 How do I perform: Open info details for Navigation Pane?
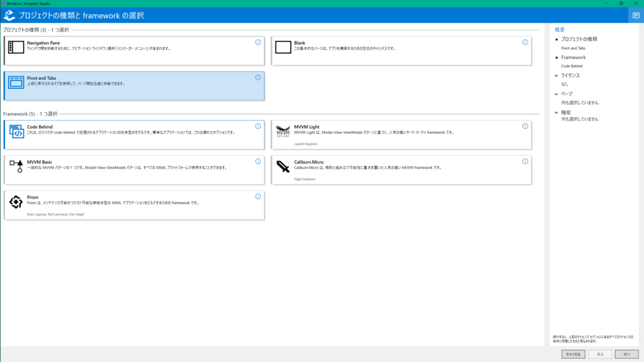[x=258, y=42]
